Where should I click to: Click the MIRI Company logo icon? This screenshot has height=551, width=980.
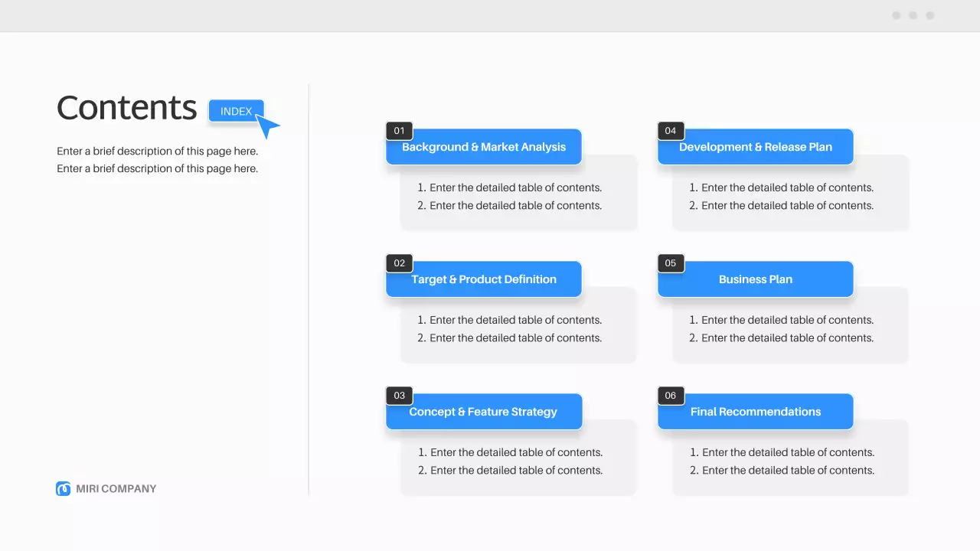click(x=63, y=488)
